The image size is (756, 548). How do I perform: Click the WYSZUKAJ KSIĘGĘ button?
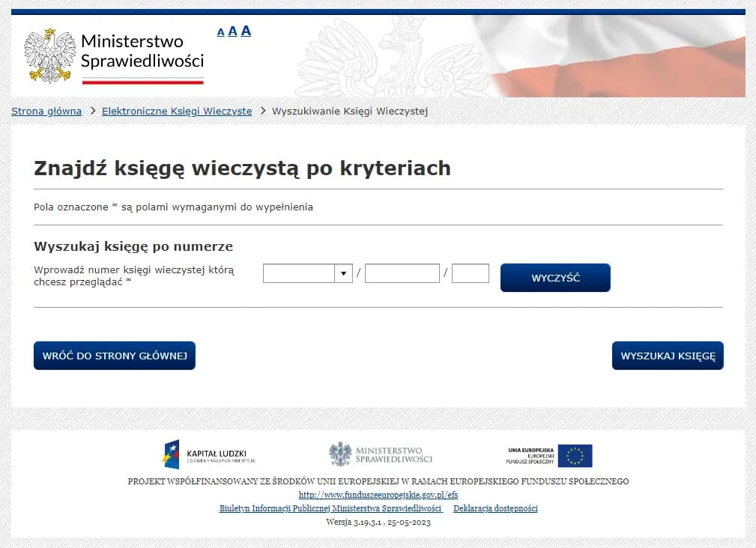coord(667,356)
